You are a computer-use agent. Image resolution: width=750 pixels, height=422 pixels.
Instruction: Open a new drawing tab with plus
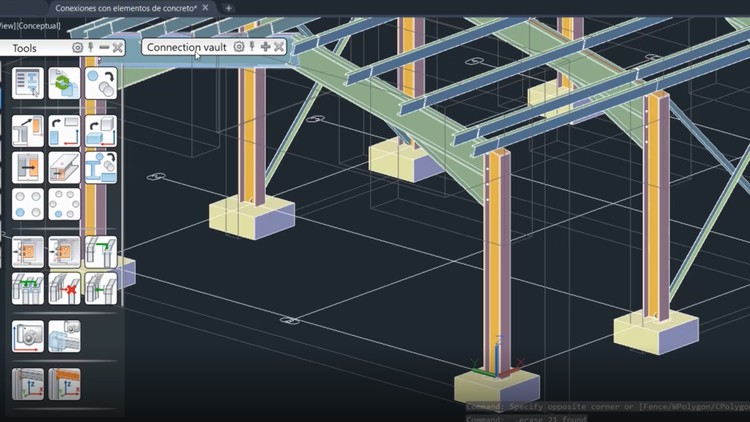pos(228,8)
